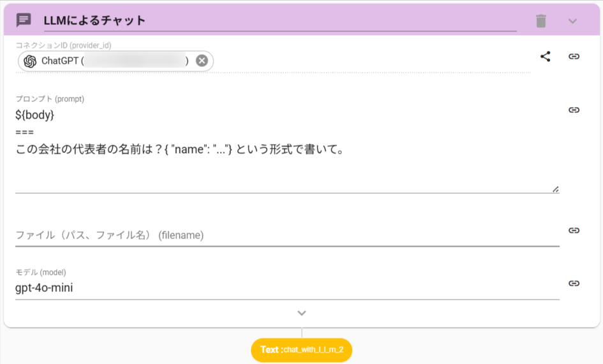Click the LLMによるチャット title field
The height and width of the screenshot is (364, 603).
(x=279, y=20)
